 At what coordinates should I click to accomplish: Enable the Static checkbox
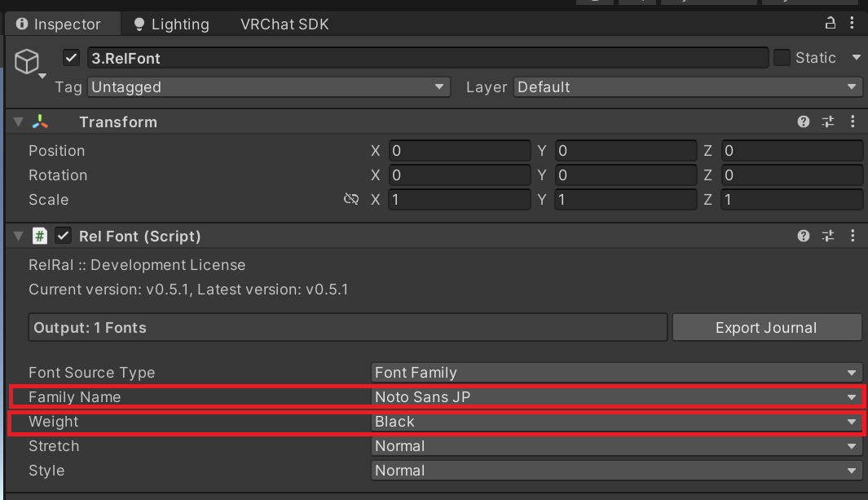781,58
